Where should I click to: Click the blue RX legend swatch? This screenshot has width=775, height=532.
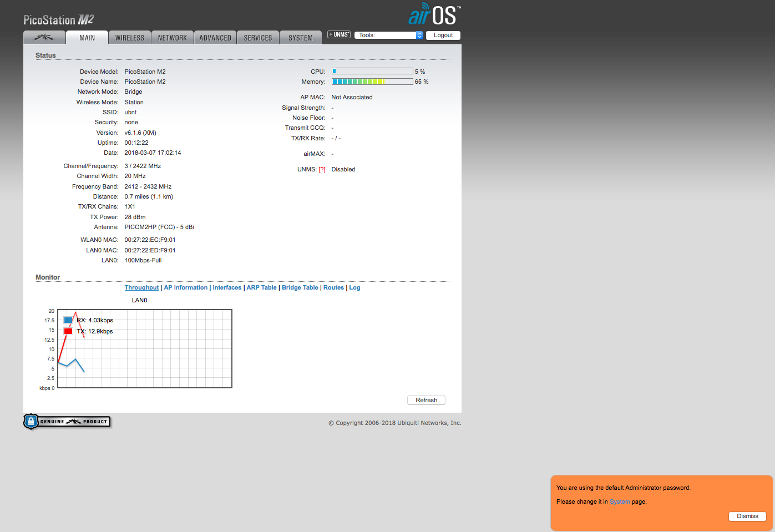click(68, 320)
